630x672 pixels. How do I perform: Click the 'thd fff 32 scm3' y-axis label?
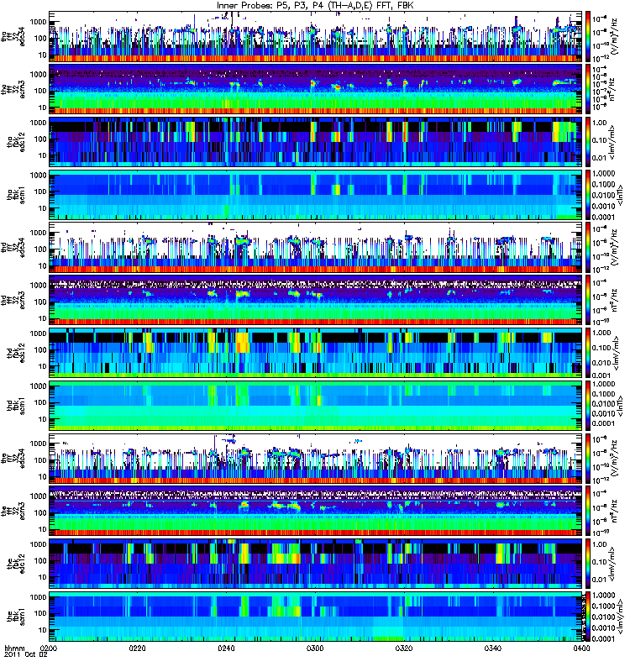coord(13,301)
